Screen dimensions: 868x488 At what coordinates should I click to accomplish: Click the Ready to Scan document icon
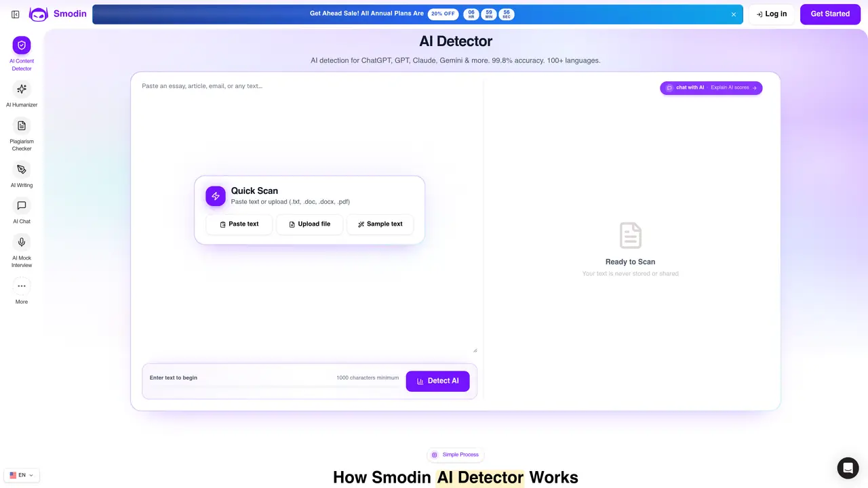[631, 235]
